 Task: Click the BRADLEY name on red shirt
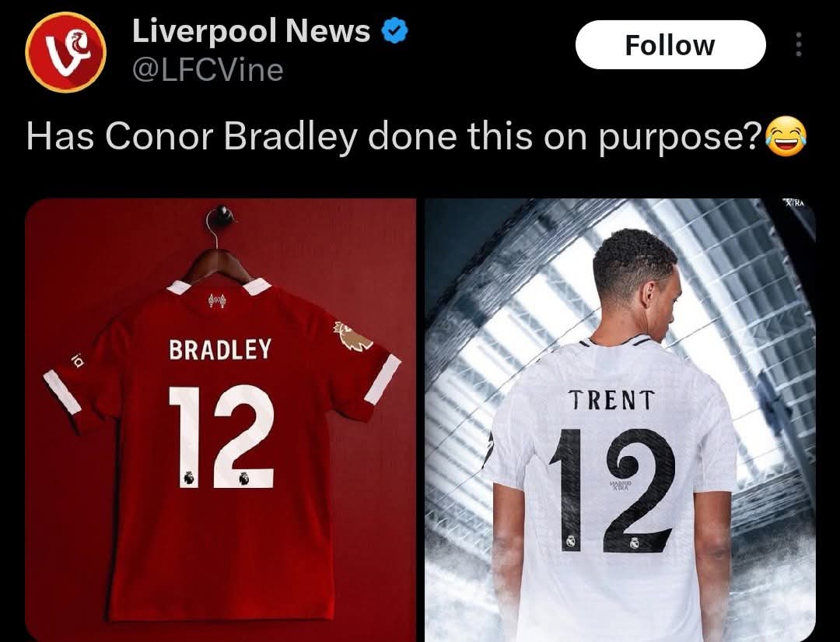(220, 349)
